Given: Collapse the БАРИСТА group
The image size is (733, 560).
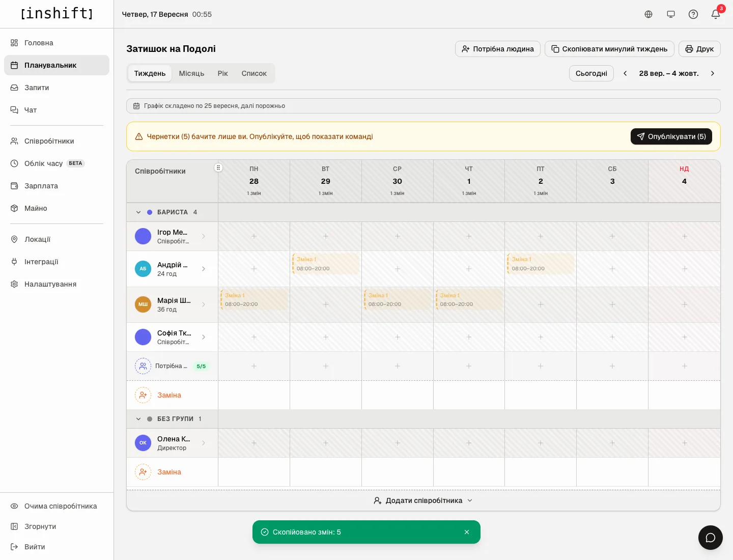Looking at the screenshot, I should (x=138, y=212).
